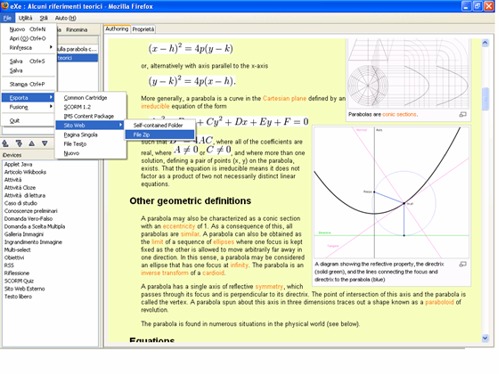Select Self-contained Folder export option

point(160,125)
